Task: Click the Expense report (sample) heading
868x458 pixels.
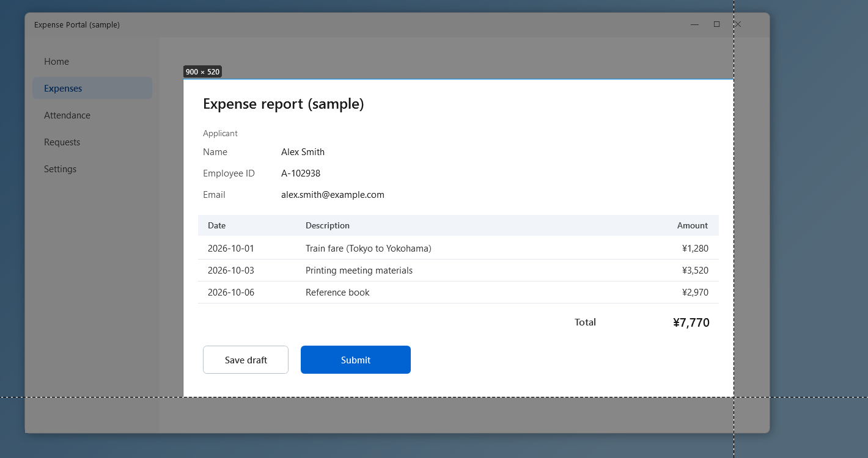Action: [284, 104]
